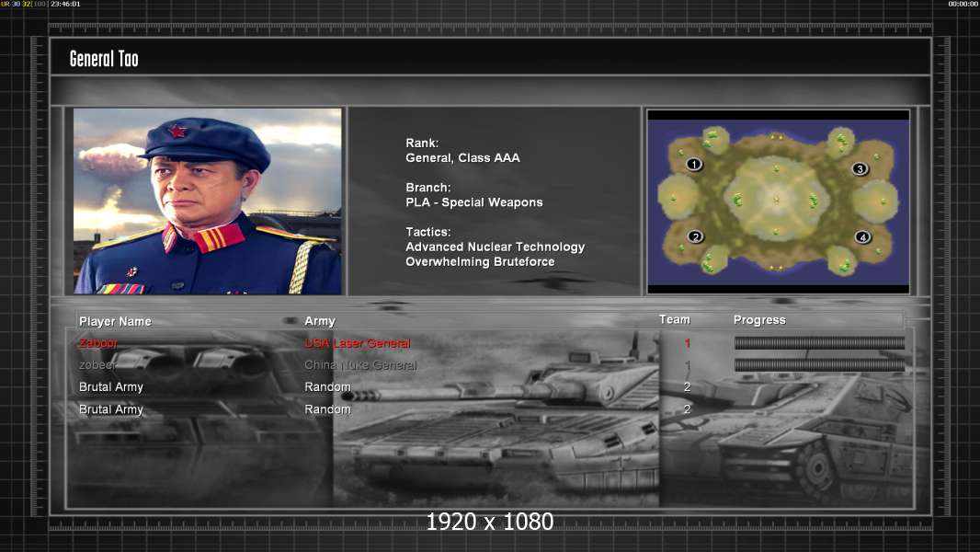Click the clock reading 23:46:01
This screenshot has width=980, height=552.
click(65, 4)
